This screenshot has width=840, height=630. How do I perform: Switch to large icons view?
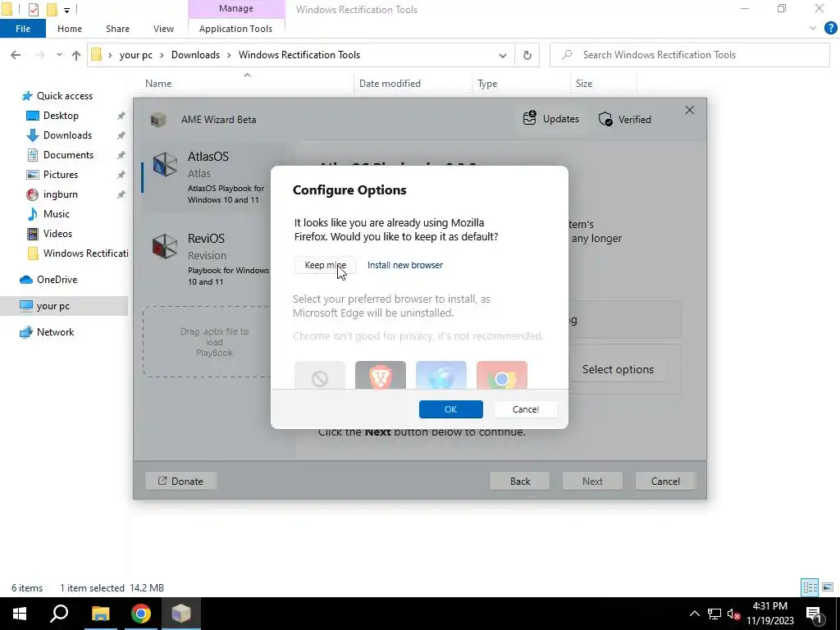coord(828,587)
